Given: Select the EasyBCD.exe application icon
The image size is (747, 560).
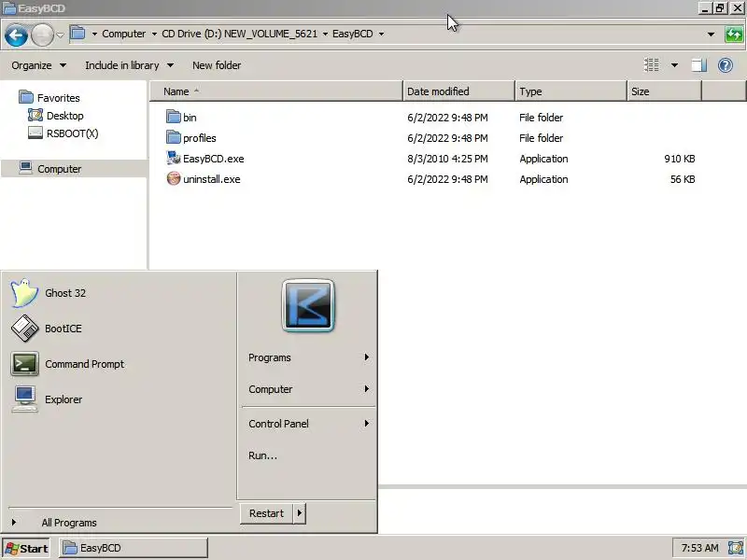Looking at the screenshot, I should tap(174, 158).
